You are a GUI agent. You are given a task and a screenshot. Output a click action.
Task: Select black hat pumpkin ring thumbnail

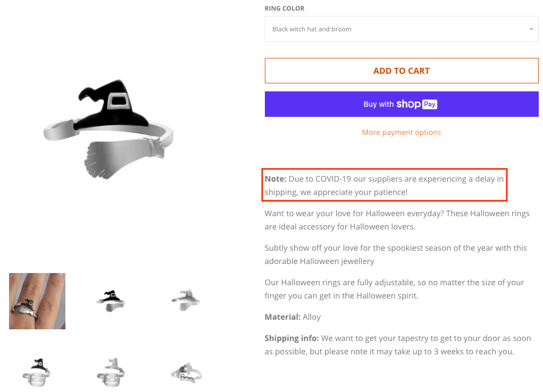[37, 373]
